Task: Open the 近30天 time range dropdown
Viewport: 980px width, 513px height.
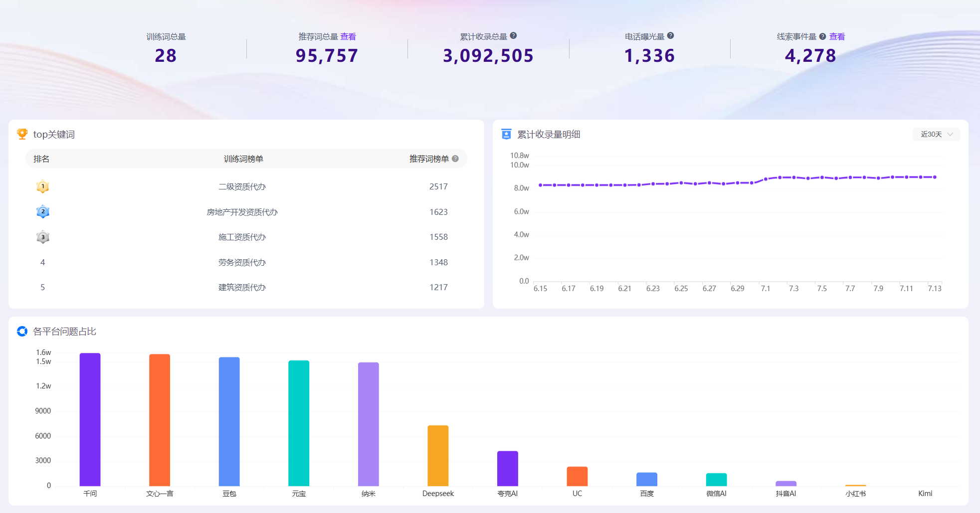Action: 936,134
